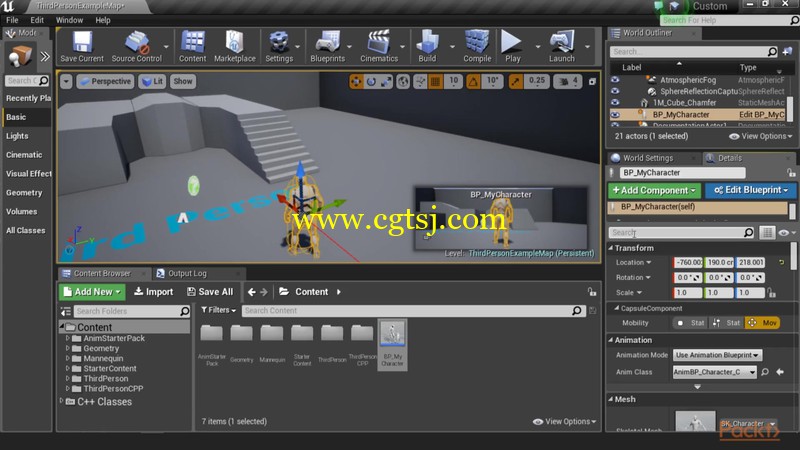Open the Content toolbar button
This screenshot has width=800, height=450.
click(192, 46)
